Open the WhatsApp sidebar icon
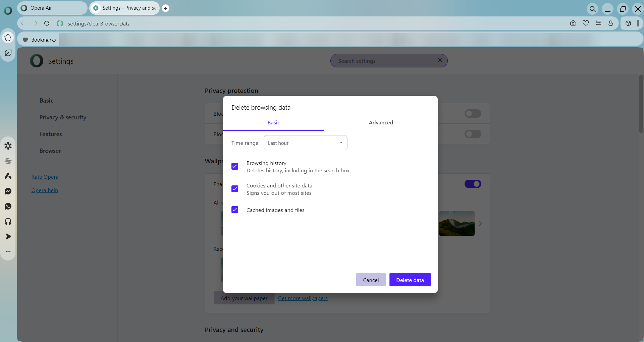 pyautogui.click(x=8, y=206)
